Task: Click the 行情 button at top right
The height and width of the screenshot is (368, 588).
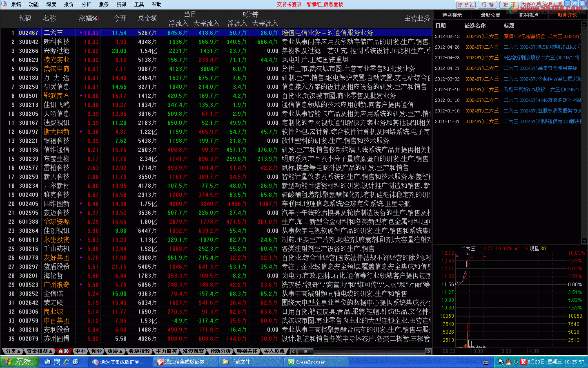Action: click(488, 5)
